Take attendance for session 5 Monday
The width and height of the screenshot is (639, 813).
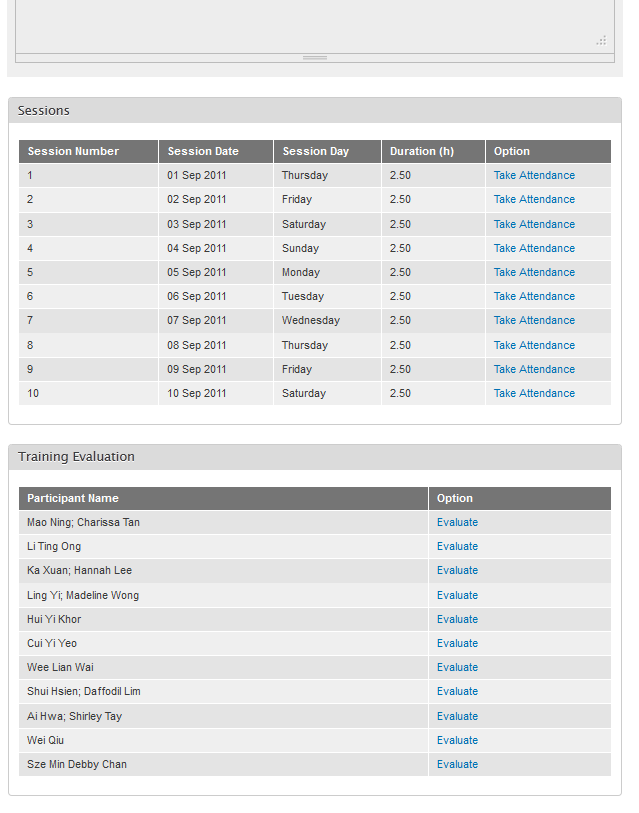click(534, 272)
